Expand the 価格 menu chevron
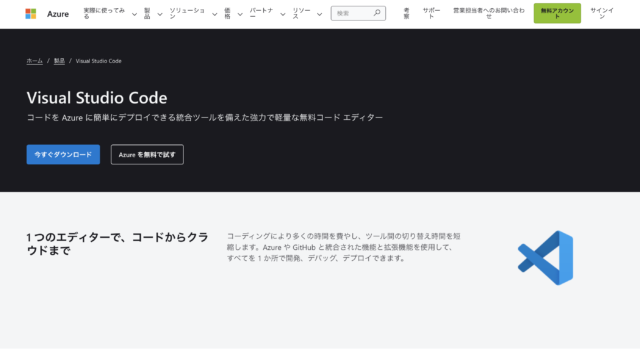Viewport: 640px width, 360px height. click(x=240, y=14)
